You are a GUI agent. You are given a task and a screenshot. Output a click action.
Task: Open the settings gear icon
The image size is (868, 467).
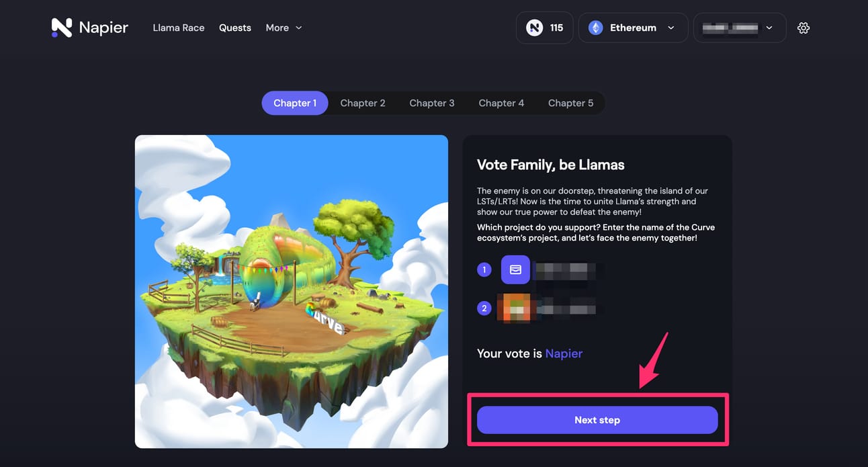point(804,28)
